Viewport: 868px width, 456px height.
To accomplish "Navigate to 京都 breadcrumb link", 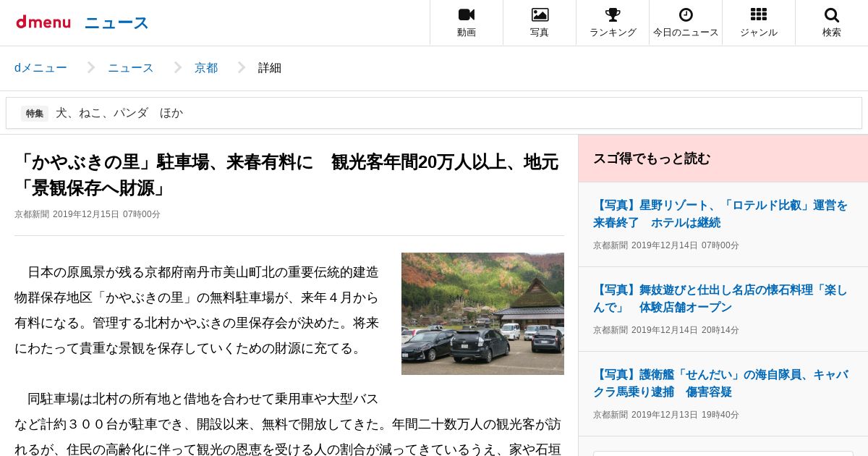I will (x=206, y=68).
